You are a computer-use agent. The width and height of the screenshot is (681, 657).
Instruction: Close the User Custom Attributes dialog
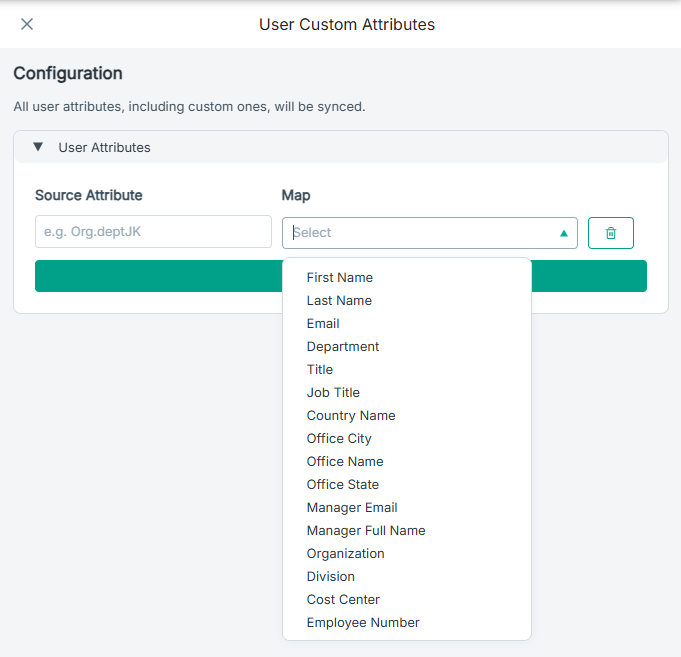27,24
